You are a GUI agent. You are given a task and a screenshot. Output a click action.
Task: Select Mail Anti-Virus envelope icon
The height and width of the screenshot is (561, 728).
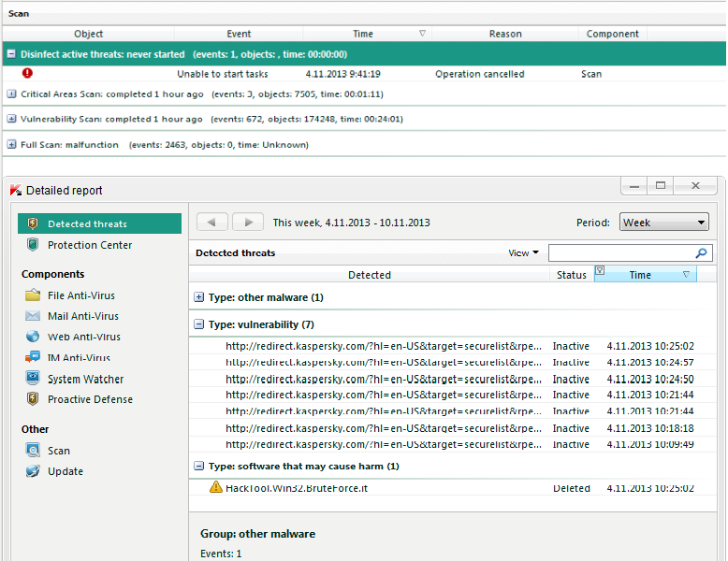(33, 316)
